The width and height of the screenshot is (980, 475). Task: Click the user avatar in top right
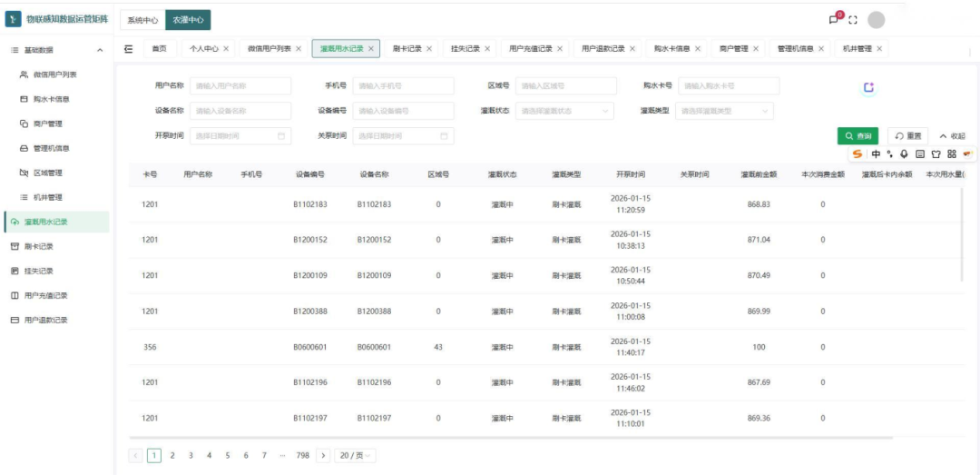[x=876, y=20]
